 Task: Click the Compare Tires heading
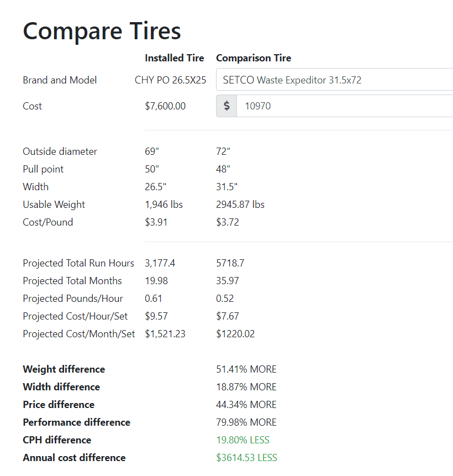[x=102, y=31]
